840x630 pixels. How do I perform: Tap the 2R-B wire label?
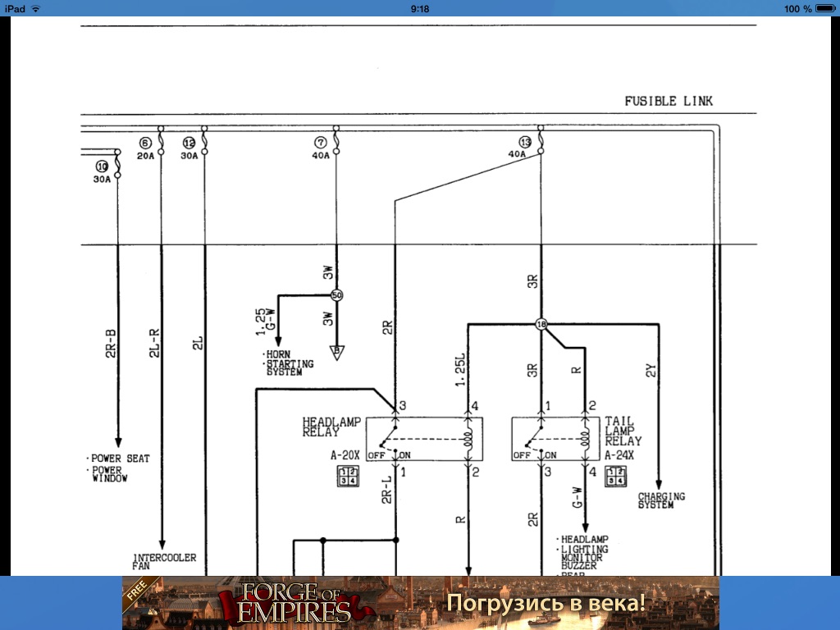pos(111,344)
